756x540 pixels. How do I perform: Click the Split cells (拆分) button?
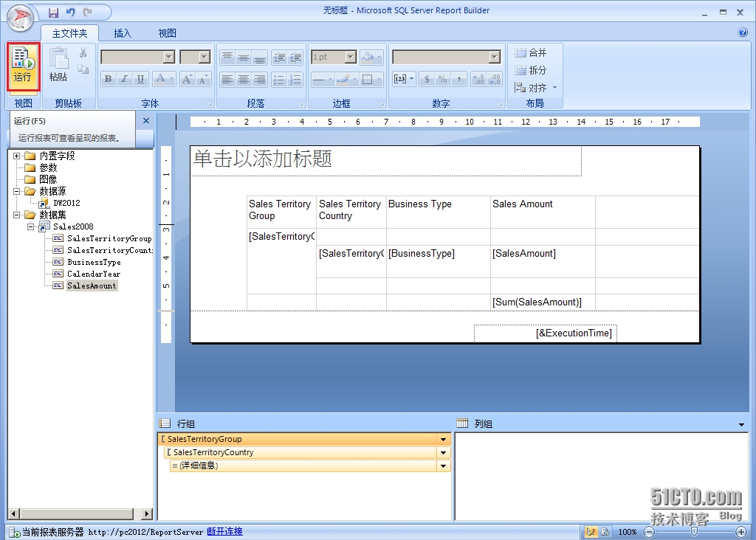point(530,70)
